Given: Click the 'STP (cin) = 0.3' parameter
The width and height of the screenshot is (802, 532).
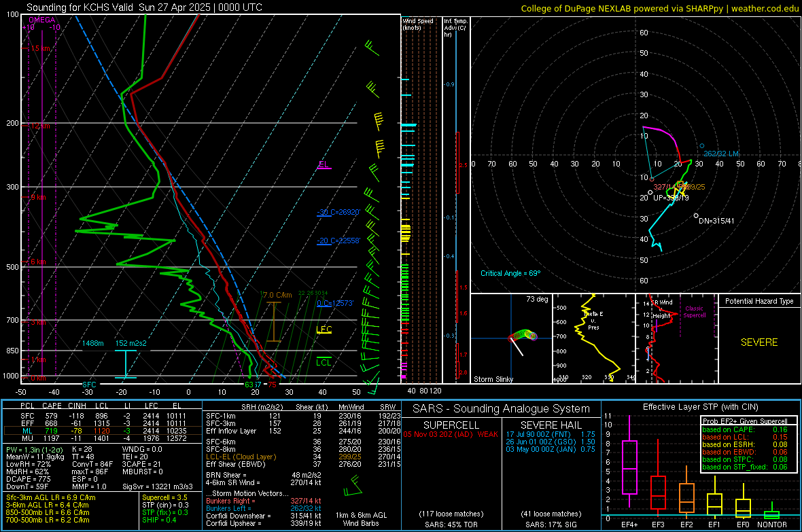Looking at the screenshot, I should [x=165, y=505].
